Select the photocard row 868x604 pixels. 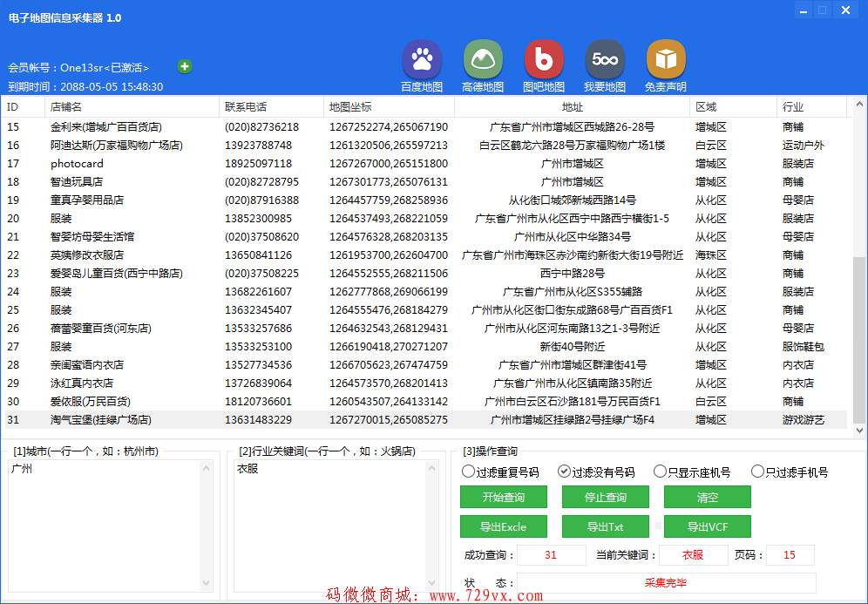point(425,163)
